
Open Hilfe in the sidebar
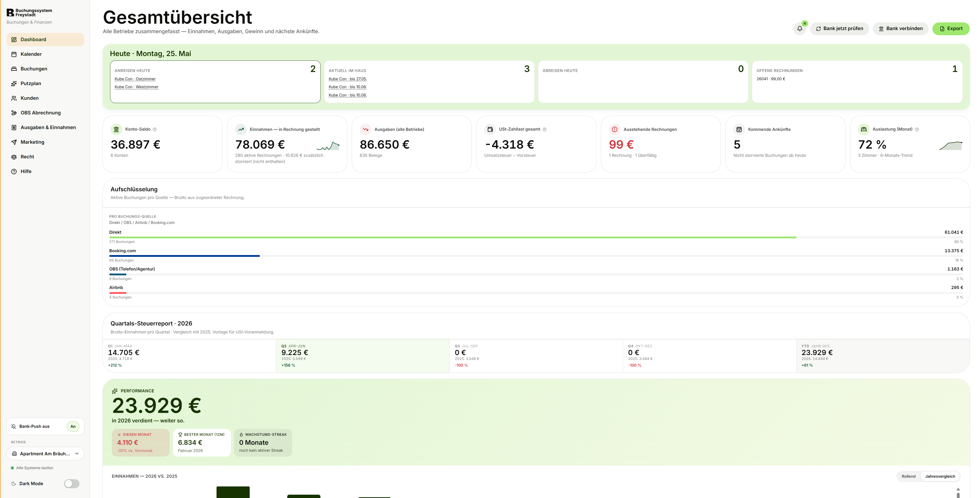point(45,171)
